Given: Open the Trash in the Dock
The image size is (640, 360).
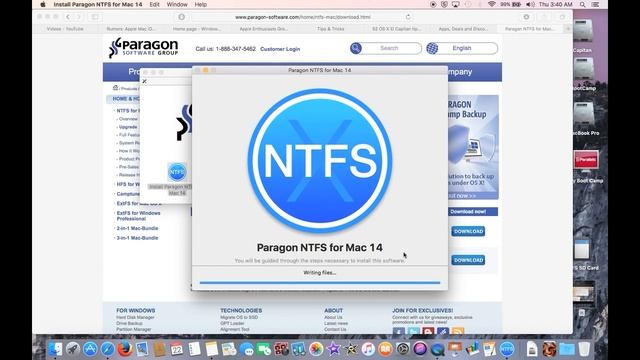Looking at the screenshot, I should pyautogui.click(x=584, y=349).
